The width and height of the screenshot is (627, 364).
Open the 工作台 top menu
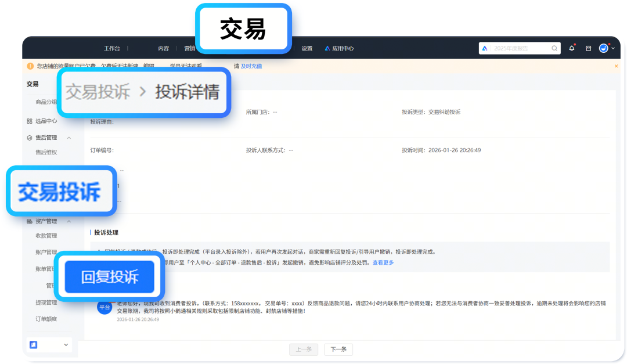[112, 49]
